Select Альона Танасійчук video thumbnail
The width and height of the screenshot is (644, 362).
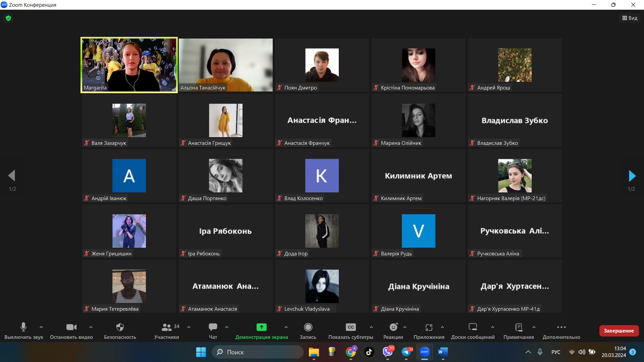tap(225, 65)
